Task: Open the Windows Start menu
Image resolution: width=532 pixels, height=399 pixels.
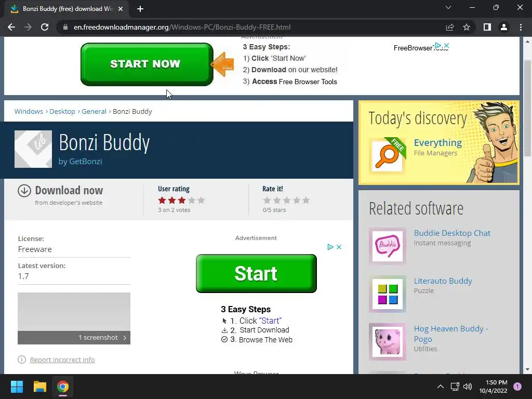Action: [17, 387]
